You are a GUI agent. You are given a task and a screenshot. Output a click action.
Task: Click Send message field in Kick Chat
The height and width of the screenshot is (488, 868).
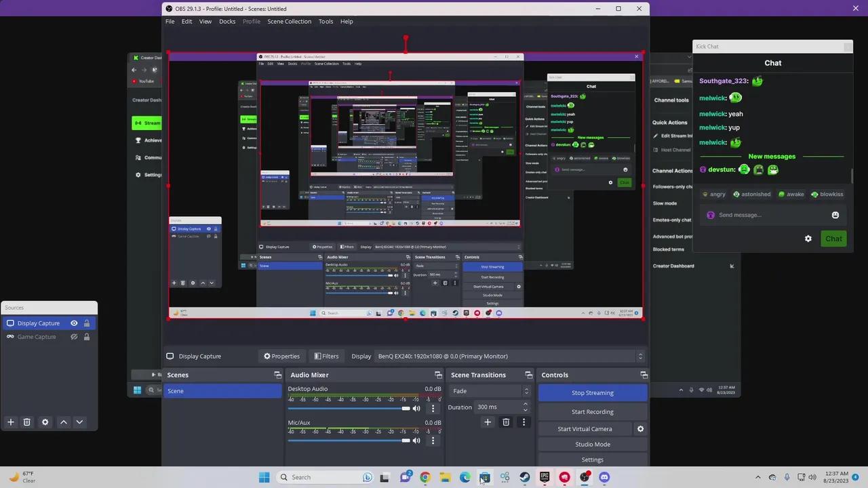coord(772,215)
